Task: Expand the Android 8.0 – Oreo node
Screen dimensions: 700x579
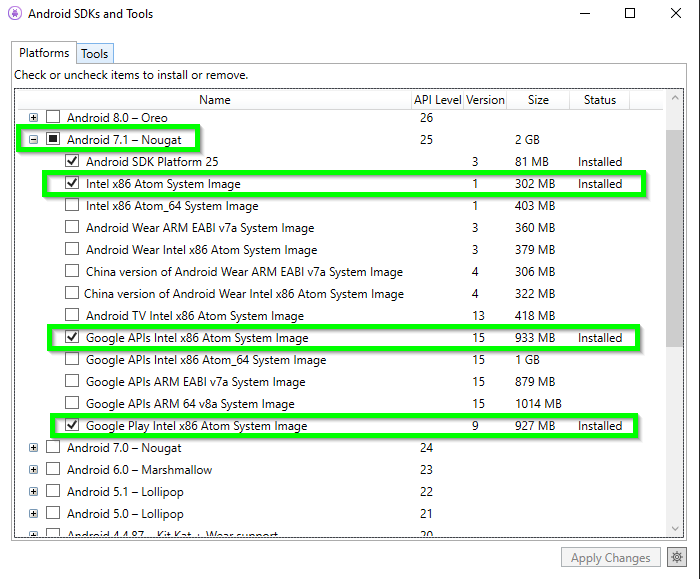Action: pyautogui.click(x=33, y=117)
